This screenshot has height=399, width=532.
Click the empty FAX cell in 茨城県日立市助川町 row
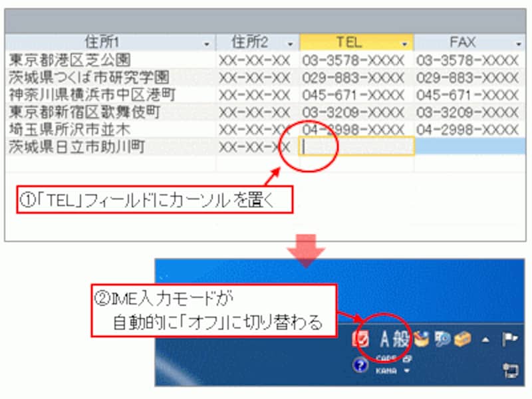coord(470,146)
